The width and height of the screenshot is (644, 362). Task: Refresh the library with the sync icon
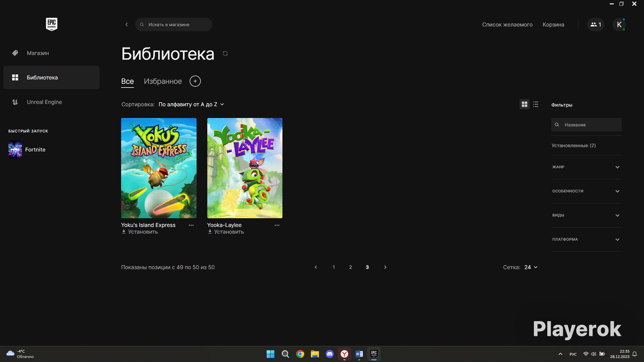(225, 54)
